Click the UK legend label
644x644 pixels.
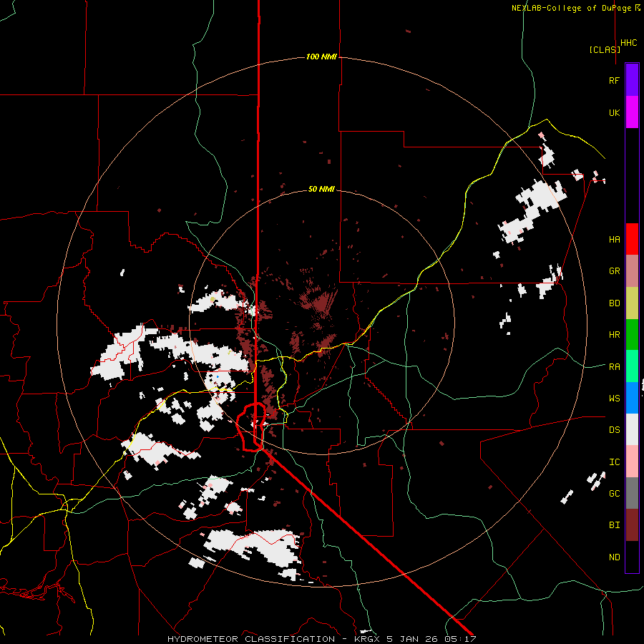(614, 112)
